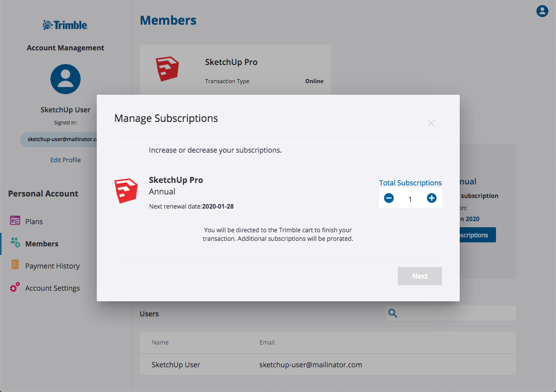The image size is (556, 392).
Task: Click the SketchUp User name under sidebar avatar
Action: (65, 110)
